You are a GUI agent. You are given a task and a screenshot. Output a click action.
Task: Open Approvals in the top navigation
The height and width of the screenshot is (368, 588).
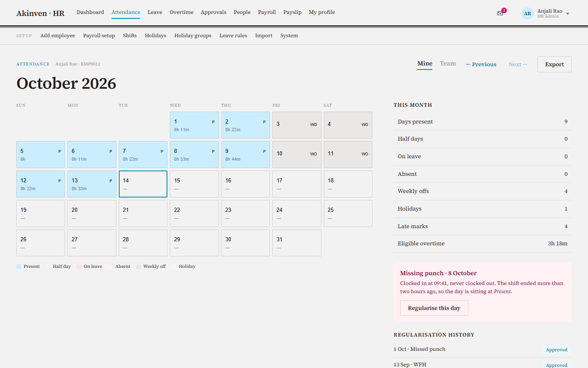(213, 12)
